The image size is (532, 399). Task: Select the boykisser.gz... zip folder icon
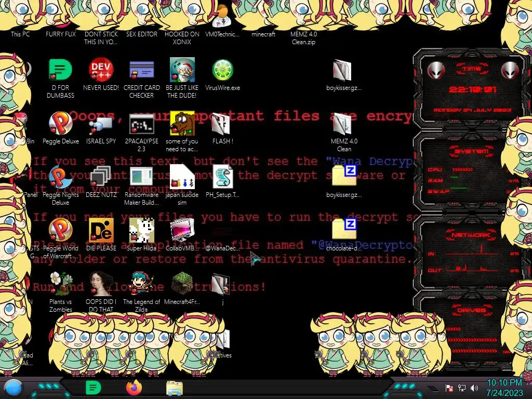(x=344, y=176)
